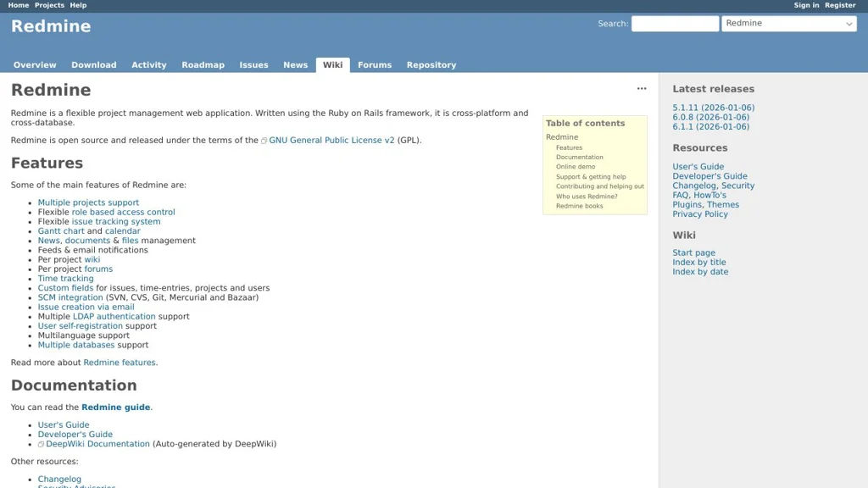Jump to Documentation in table of contents

click(580, 157)
